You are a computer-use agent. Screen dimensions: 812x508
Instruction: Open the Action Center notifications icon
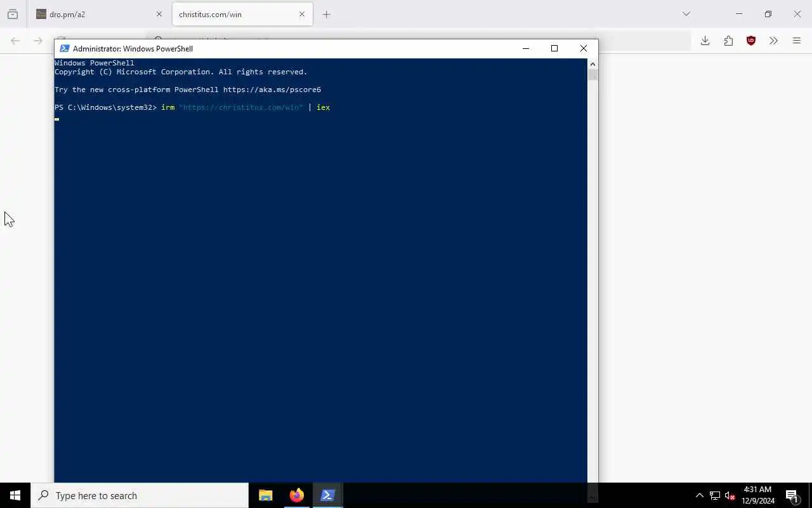click(792, 495)
